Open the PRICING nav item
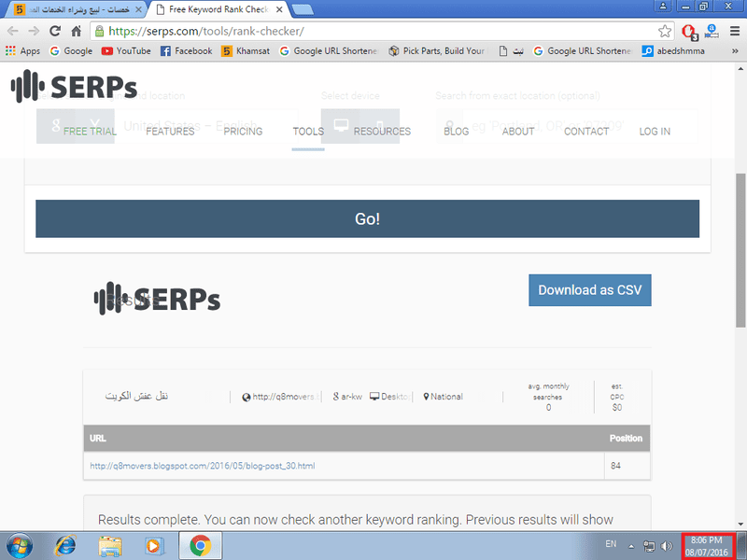This screenshot has height=560, width=747. coord(243,132)
